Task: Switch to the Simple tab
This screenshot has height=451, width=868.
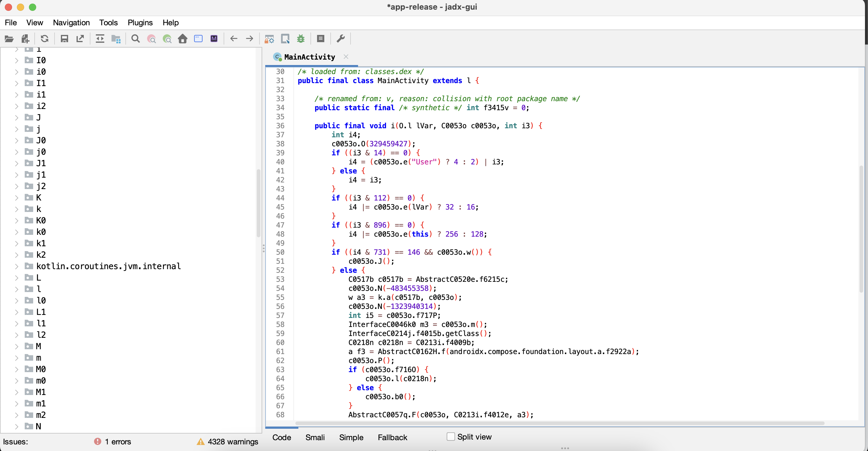Action: click(x=351, y=437)
